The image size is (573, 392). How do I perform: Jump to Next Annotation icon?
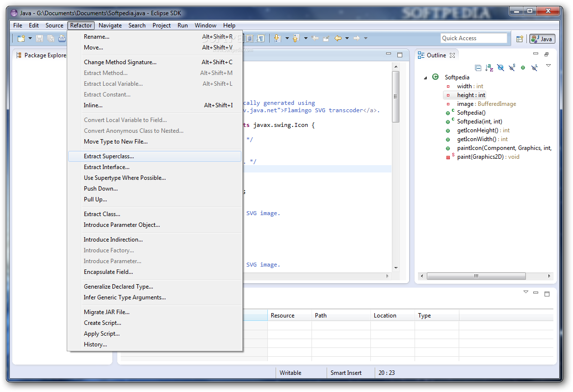coord(277,38)
